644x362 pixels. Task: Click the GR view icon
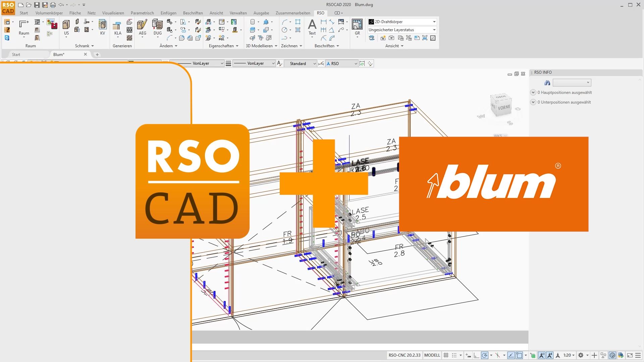(x=357, y=25)
